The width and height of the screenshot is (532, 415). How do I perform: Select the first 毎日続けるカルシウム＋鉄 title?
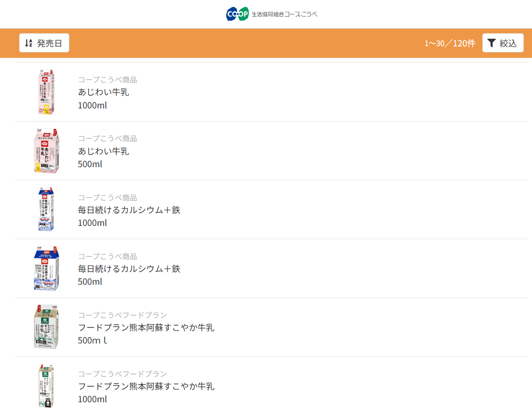[129, 210]
